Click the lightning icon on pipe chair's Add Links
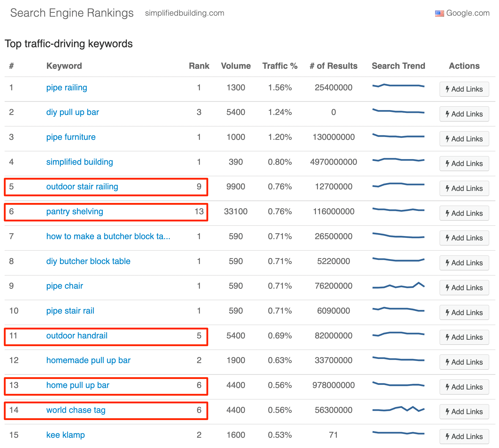Image resolution: width=499 pixels, height=448 pixels. point(448,288)
